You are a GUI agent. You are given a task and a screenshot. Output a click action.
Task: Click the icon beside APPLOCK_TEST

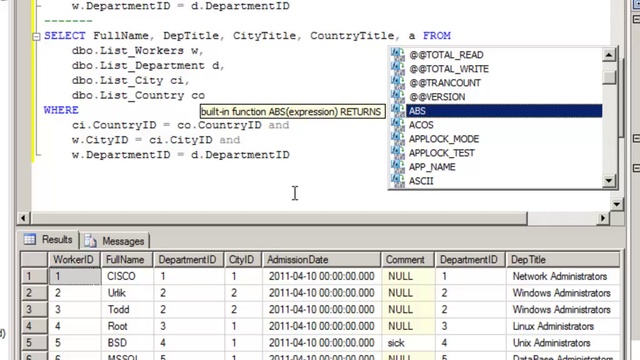[398, 153]
